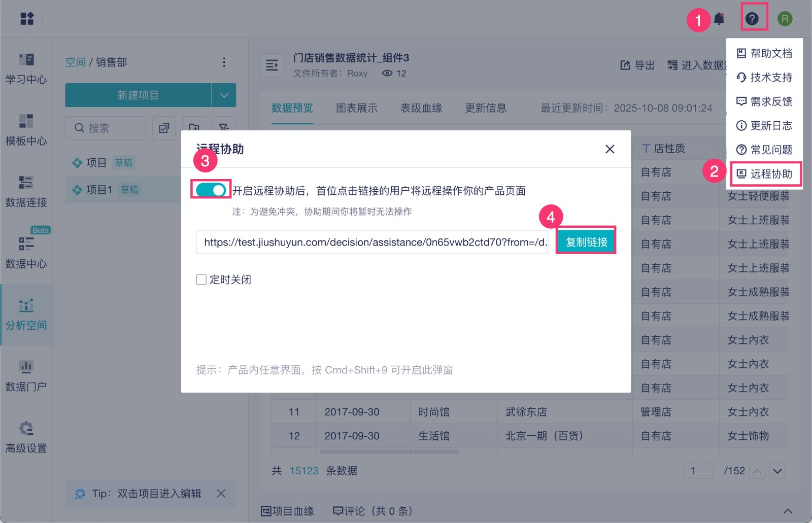This screenshot has height=523, width=812.
Task: Open 高级设置 in the sidebar
Action: 26,437
